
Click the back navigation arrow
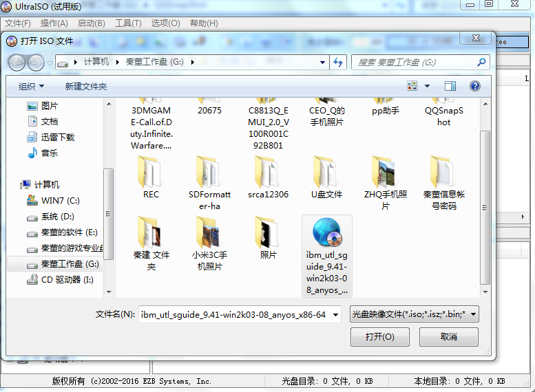coord(17,63)
